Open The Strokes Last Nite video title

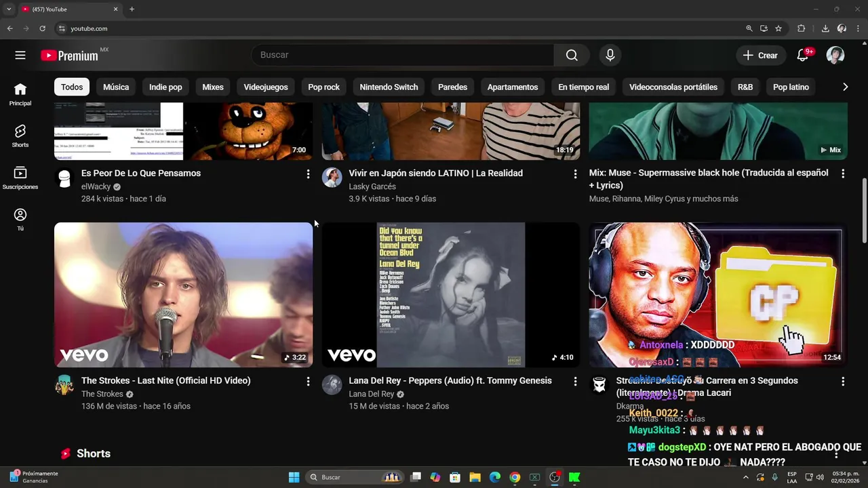[x=166, y=381]
